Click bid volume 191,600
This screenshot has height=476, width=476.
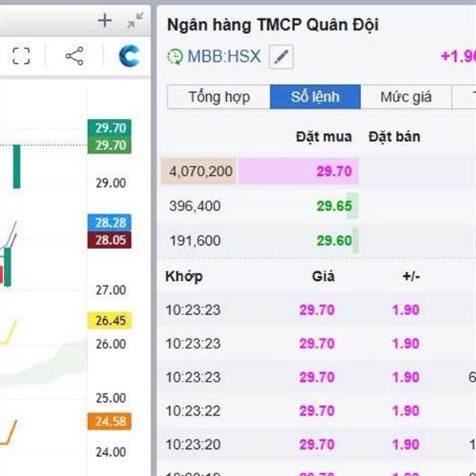(x=195, y=240)
